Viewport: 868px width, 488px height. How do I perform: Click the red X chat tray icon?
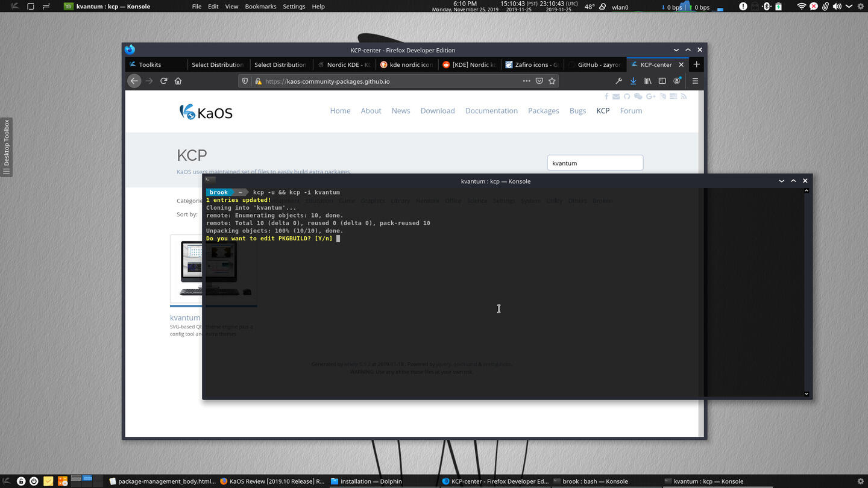813,7
